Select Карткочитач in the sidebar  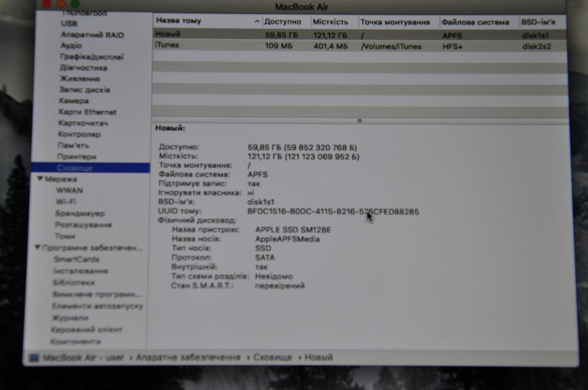83,123
